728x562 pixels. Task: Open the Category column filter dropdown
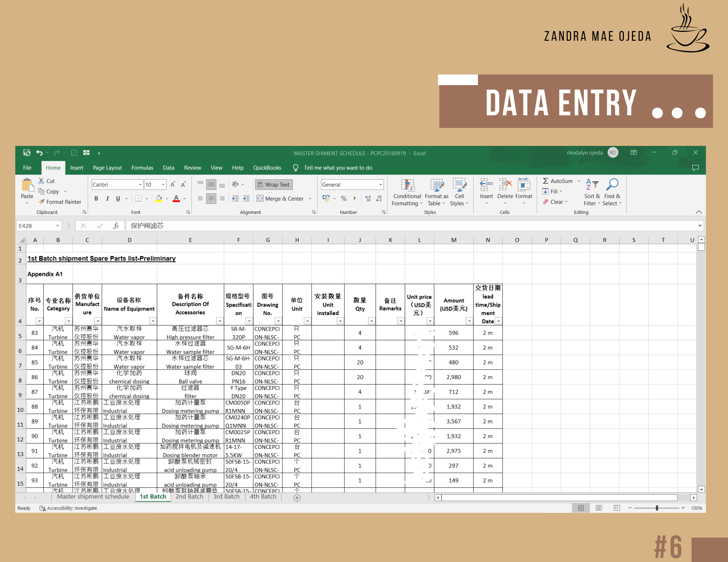click(x=68, y=321)
